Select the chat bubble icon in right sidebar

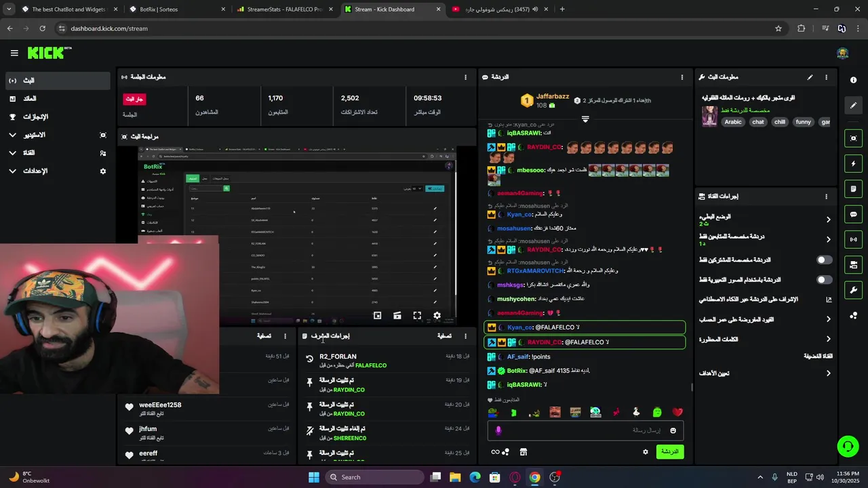point(853,214)
